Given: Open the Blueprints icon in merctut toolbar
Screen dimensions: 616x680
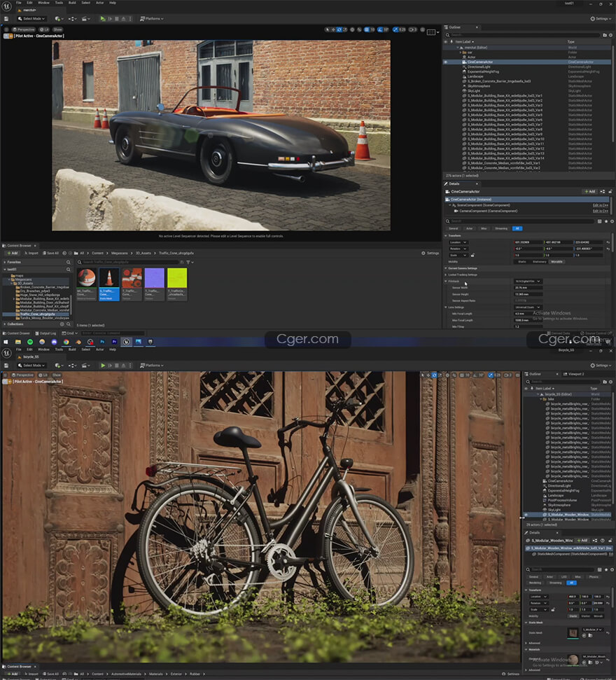Looking at the screenshot, I should [72, 19].
